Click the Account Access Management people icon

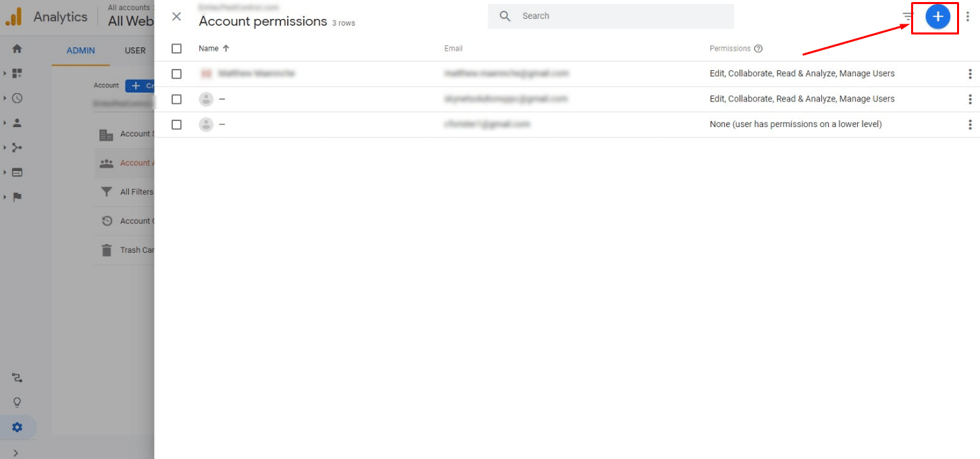(106, 163)
